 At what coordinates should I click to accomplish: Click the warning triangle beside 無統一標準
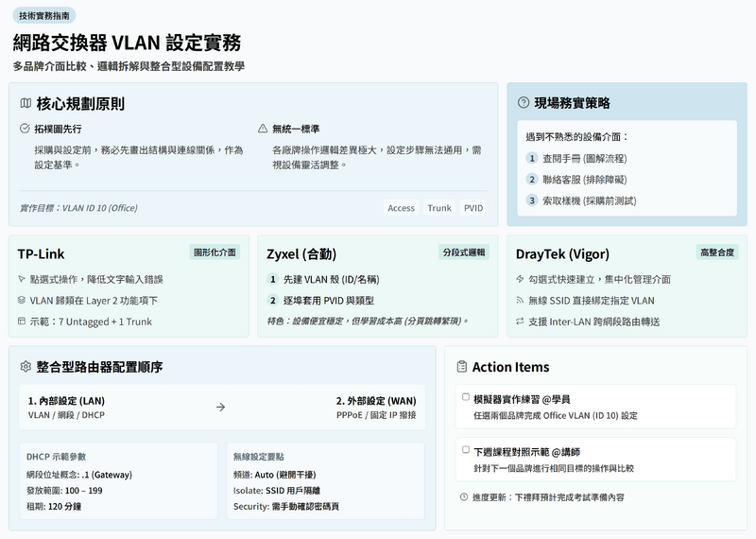coord(263,129)
